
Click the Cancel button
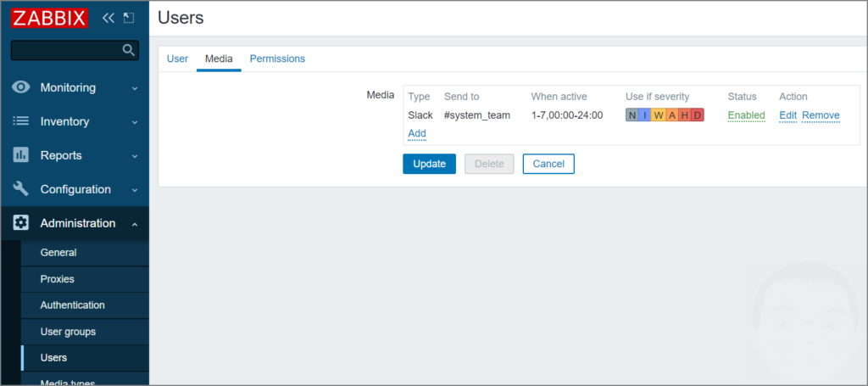[x=548, y=164]
